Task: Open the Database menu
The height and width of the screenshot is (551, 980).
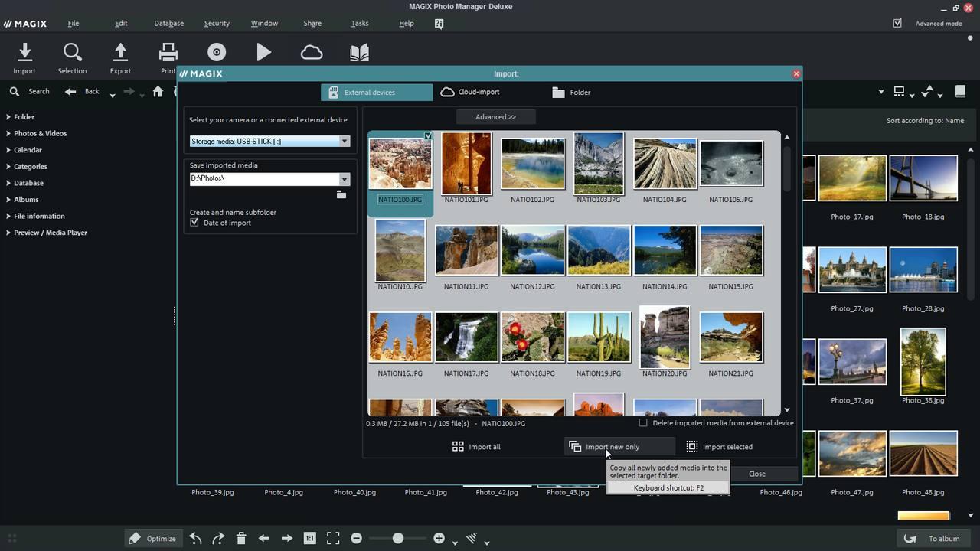Action: point(168,23)
